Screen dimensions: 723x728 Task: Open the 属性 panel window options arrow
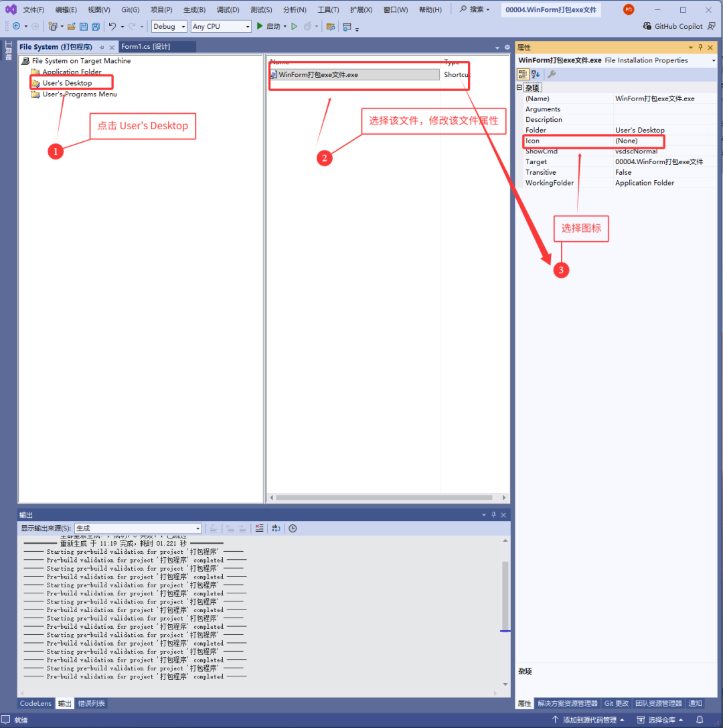coord(690,47)
